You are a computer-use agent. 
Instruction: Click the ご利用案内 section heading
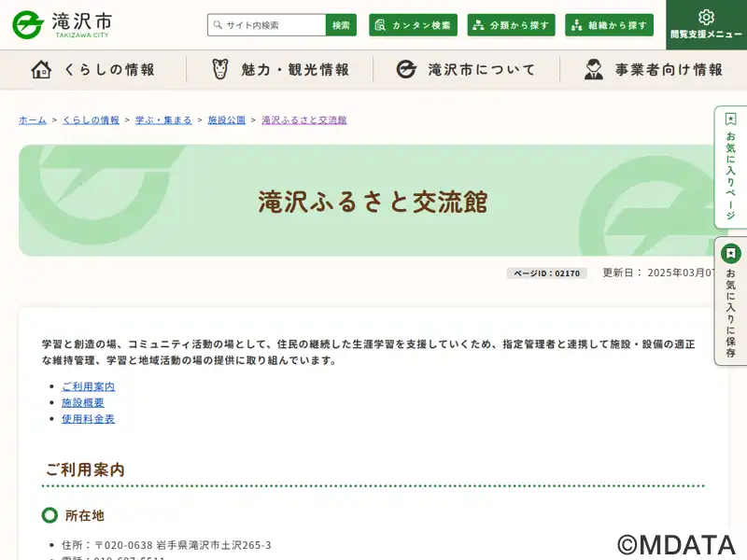[x=85, y=470]
